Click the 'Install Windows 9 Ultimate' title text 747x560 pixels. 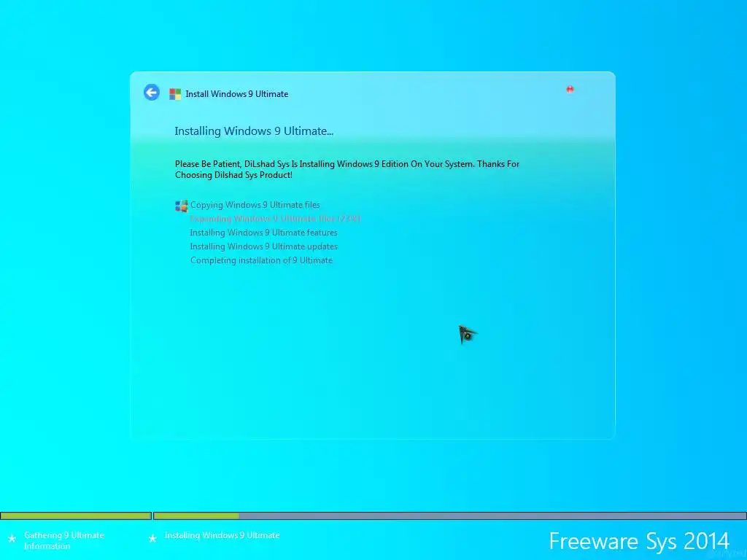click(x=237, y=94)
